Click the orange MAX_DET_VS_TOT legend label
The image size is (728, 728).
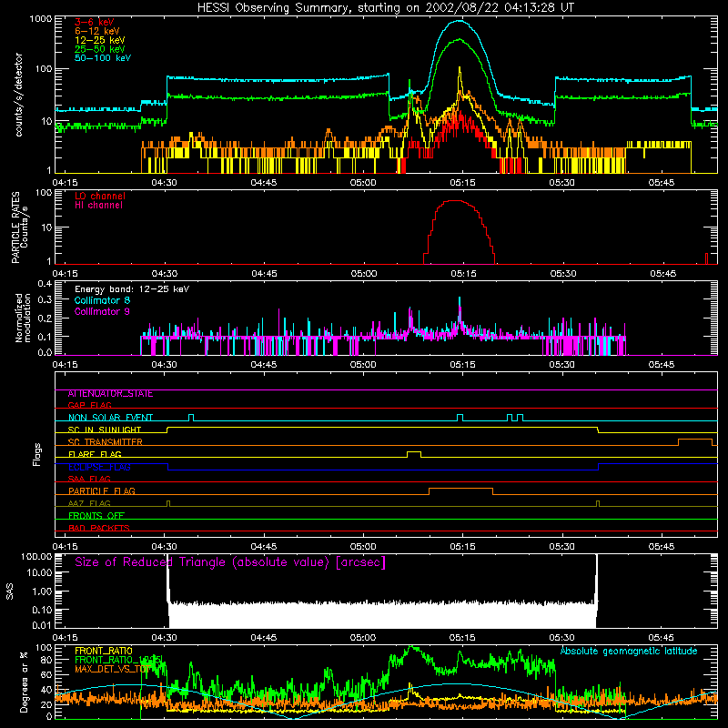112,669
